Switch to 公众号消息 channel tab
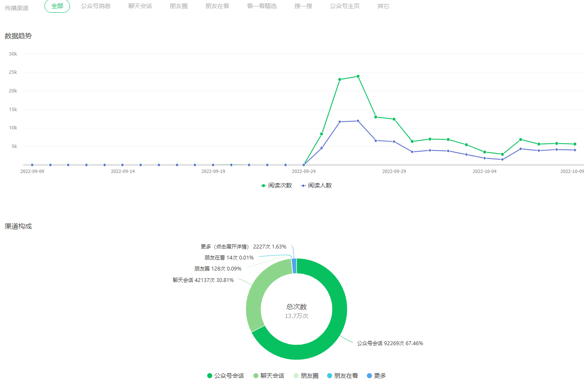Viewport: 588px width, 385px height. click(x=96, y=6)
